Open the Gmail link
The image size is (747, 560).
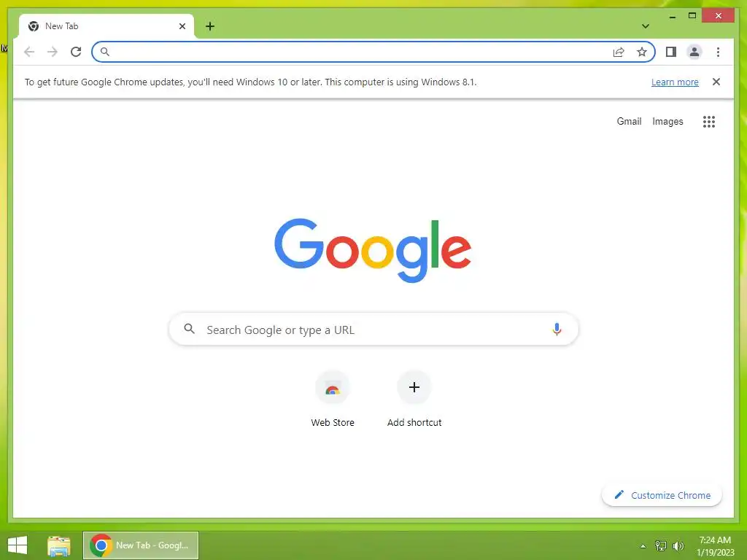(x=629, y=122)
